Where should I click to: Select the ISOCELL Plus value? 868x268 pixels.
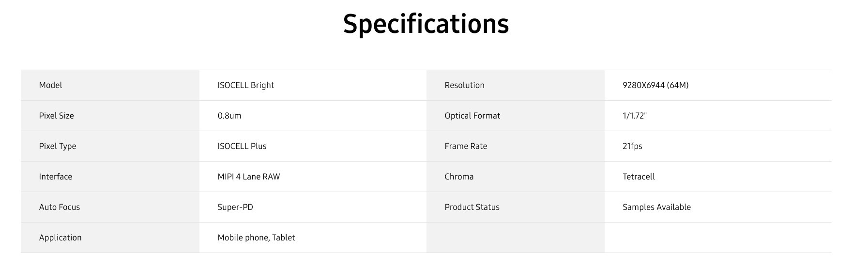242,146
